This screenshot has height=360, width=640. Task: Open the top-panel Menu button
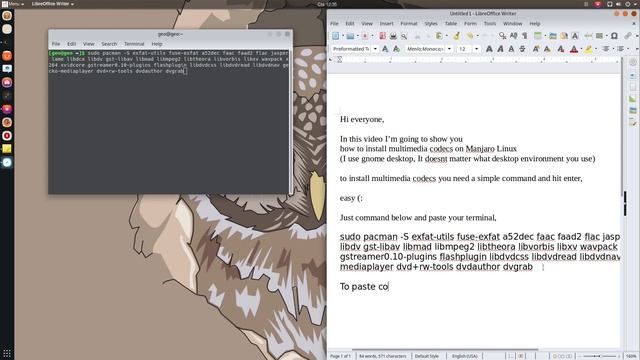click(13, 4)
